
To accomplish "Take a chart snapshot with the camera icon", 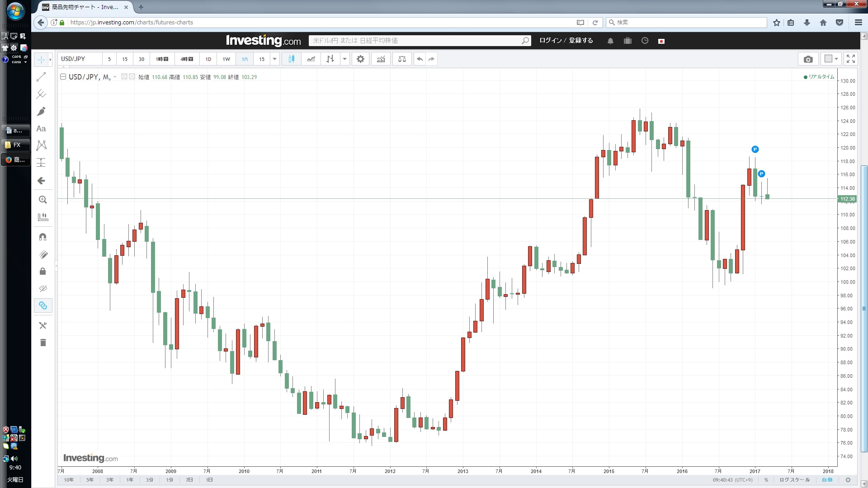I will [808, 59].
